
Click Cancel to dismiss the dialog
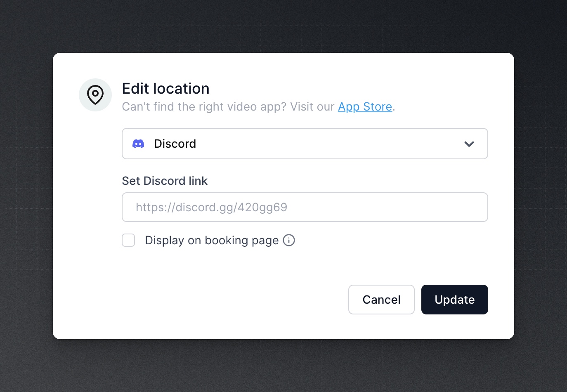point(381,300)
